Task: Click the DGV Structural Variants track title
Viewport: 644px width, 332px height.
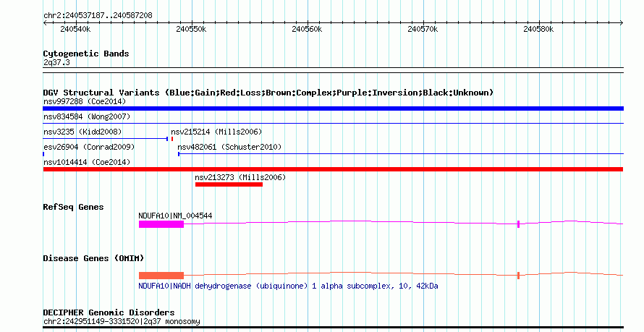Action: (268, 93)
